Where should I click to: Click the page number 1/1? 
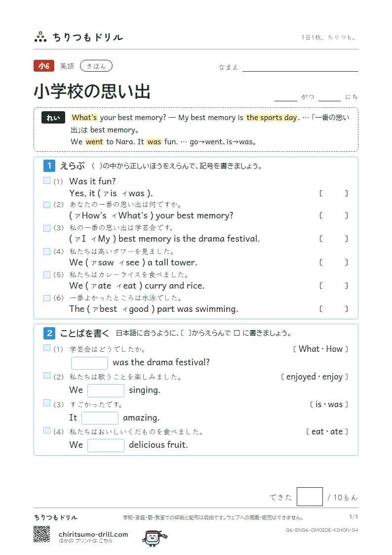click(353, 517)
